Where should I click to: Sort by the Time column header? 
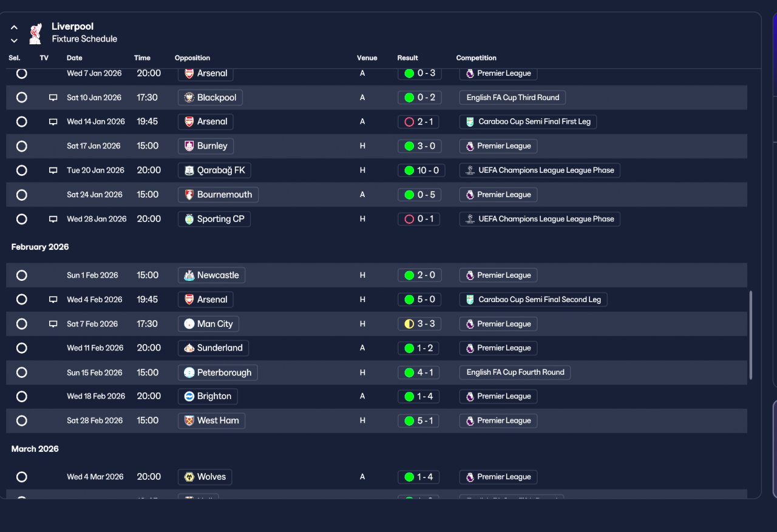coord(142,58)
